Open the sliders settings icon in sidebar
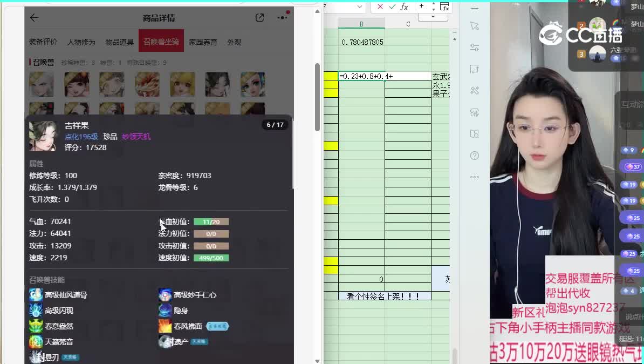Image resolution: width=644 pixels, height=364 pixels. [x=475, y=48]
